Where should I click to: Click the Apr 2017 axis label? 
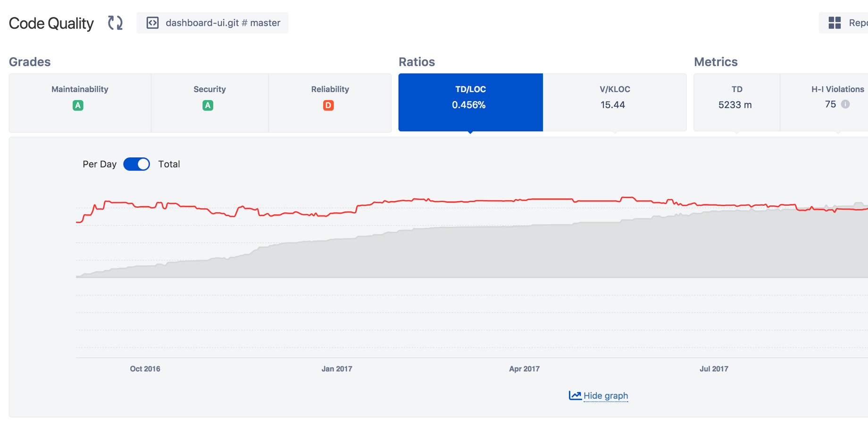pyautogui.click(x=524, y=369)
